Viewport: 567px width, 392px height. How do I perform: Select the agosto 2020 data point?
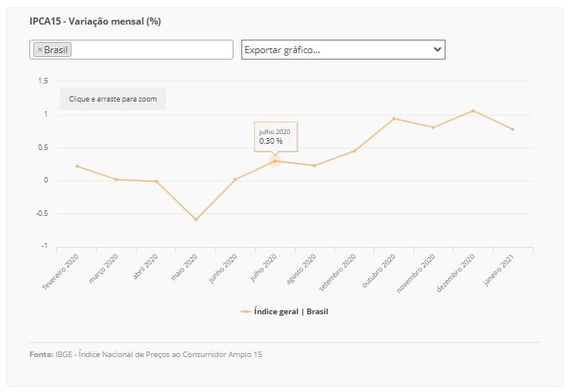click(x=314, y=166)
